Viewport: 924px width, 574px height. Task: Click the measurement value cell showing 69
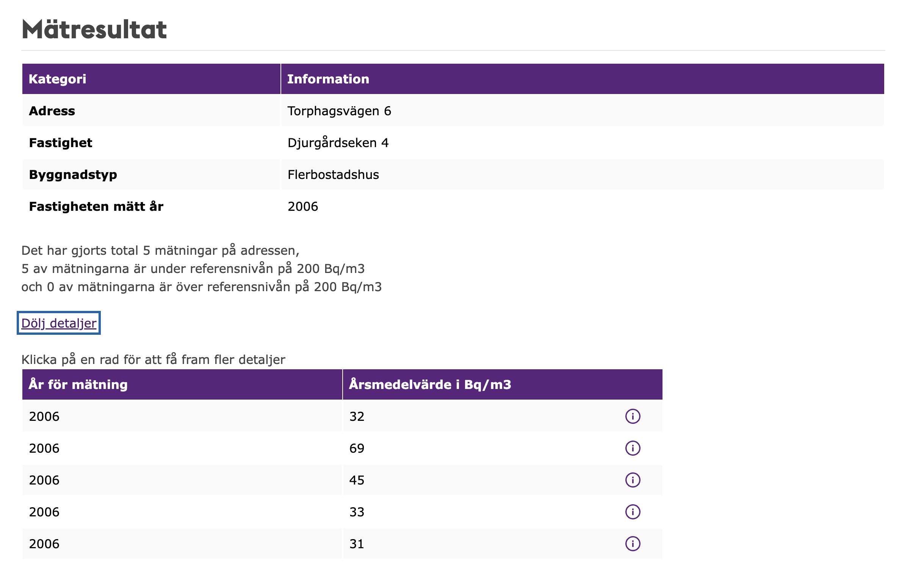[x=357, y=449]
